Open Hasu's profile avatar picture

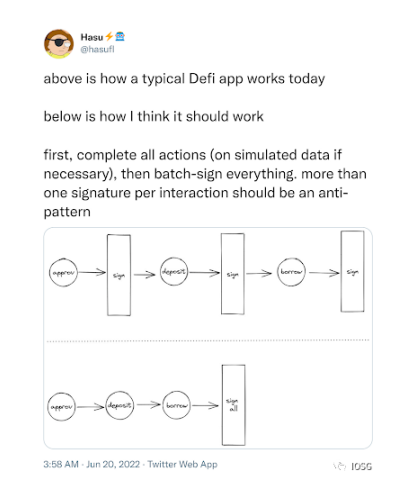tap(59, 43)
